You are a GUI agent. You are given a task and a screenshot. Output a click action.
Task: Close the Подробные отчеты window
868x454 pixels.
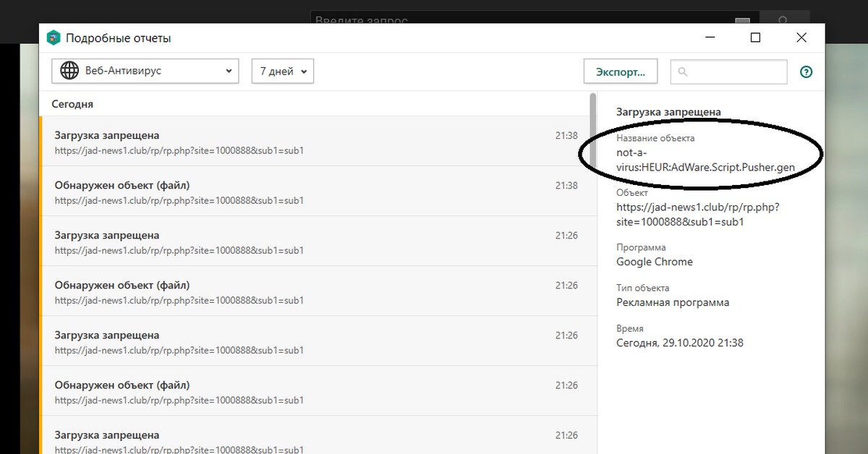[x=801, y=38]
